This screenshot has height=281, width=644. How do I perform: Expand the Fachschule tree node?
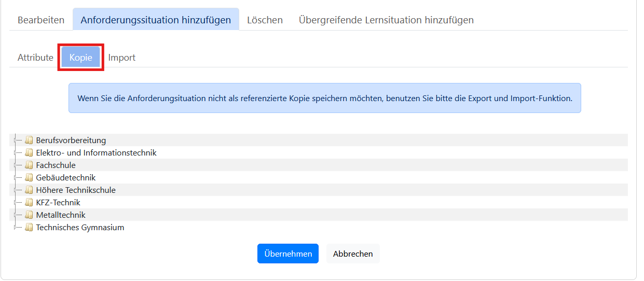coord(15,165)
